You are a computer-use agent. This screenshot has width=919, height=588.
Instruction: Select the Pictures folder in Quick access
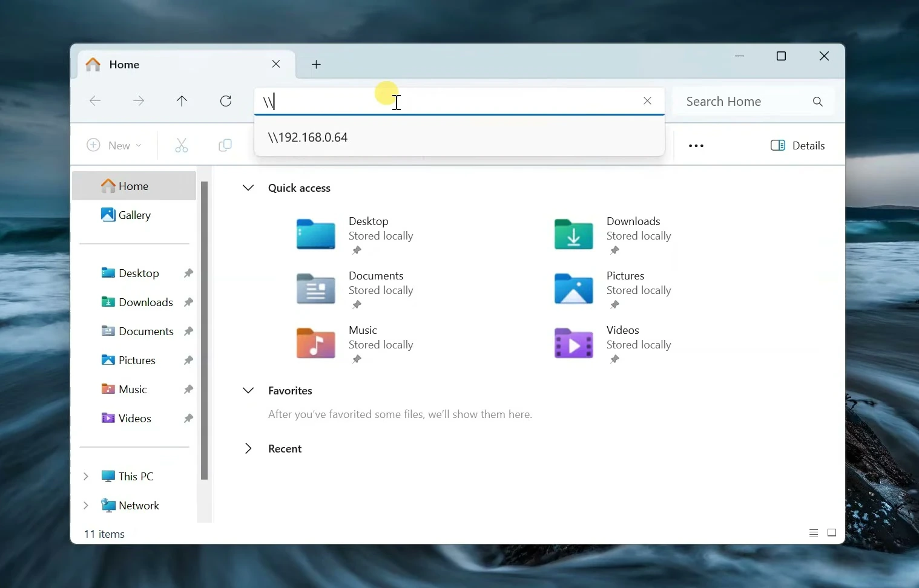614,290
